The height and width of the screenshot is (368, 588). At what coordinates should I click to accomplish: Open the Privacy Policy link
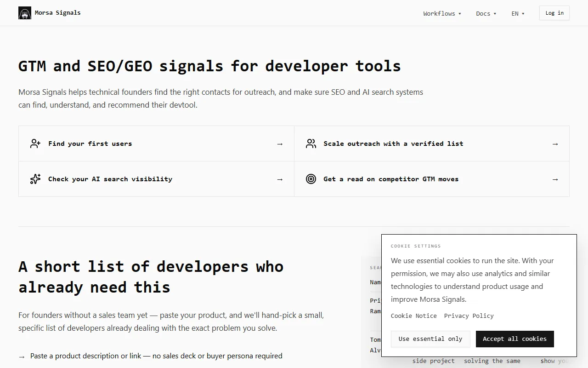469,316
